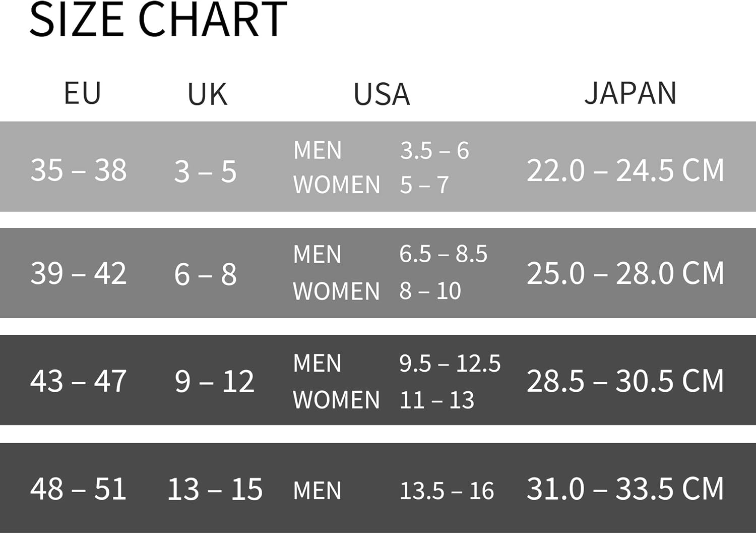
Task: Click the SIZE CHART title
Action: click(x=158, y=20)
